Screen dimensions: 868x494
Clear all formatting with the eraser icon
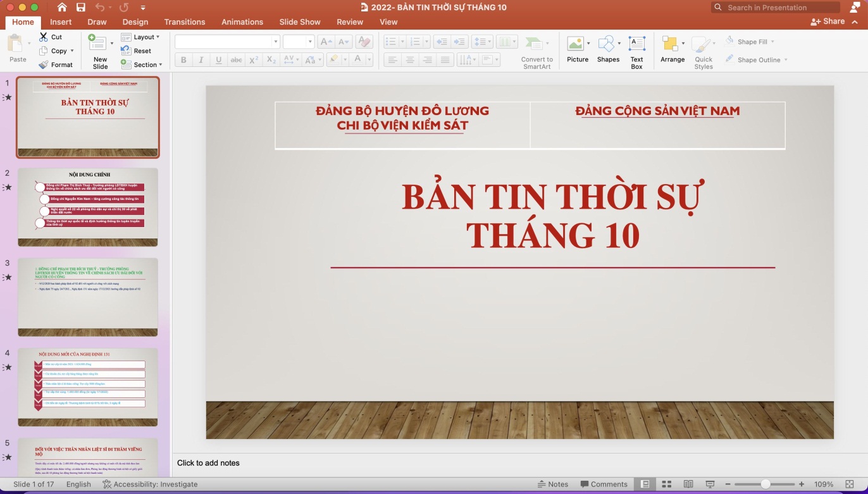click(364, 42)
